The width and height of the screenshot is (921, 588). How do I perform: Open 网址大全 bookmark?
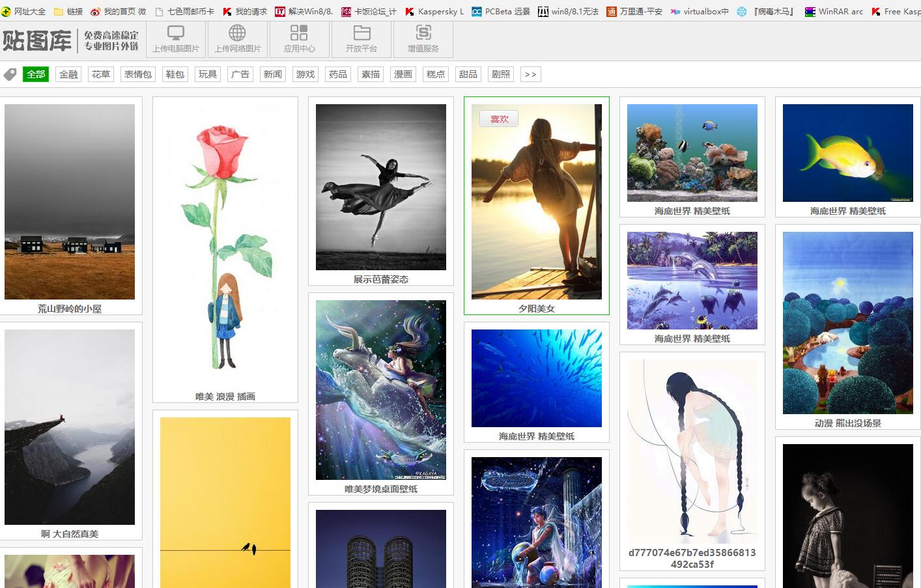coord(23,11)
